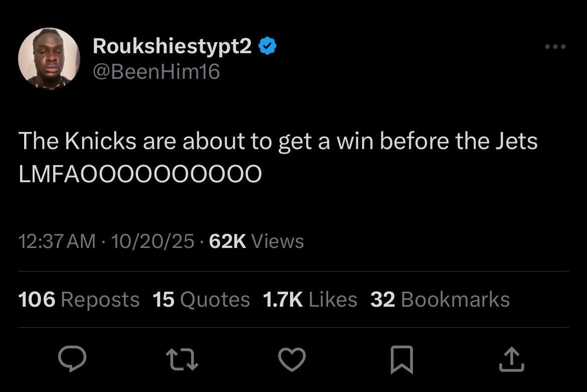This screenshot has width=587, height=392.
Task: Click the 10/20/25 date text
Action: point(153,241)
